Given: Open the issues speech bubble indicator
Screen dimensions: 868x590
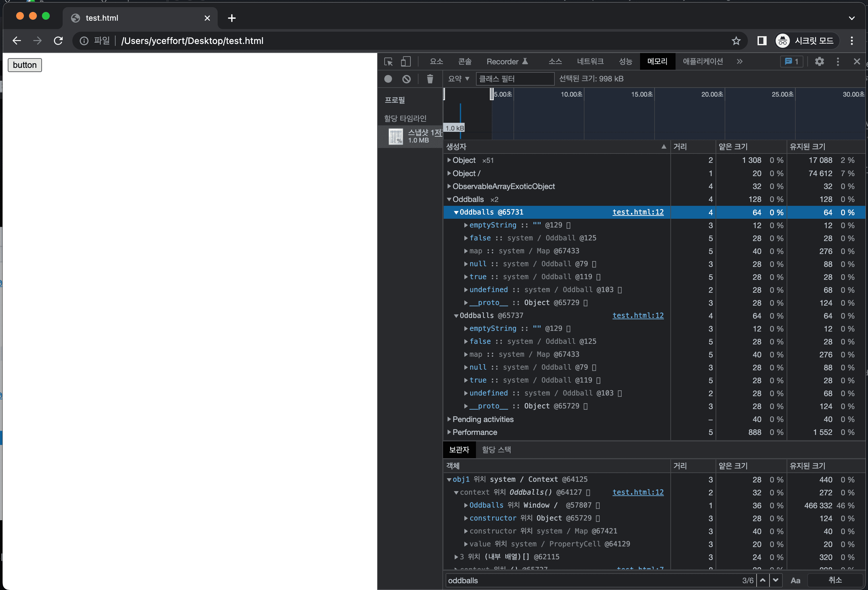Looking at the screenshot, I should pyautogui.click(x=791, y=61).
